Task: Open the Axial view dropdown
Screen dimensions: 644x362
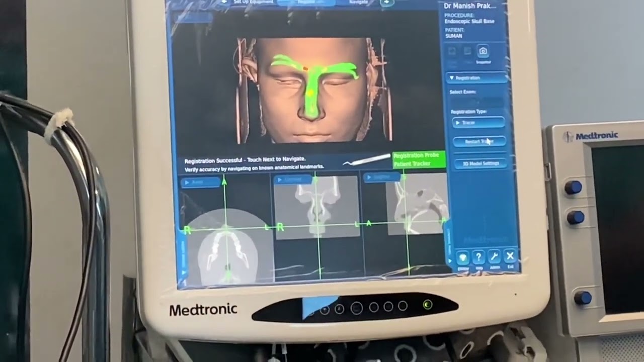Action: [200, 182]
